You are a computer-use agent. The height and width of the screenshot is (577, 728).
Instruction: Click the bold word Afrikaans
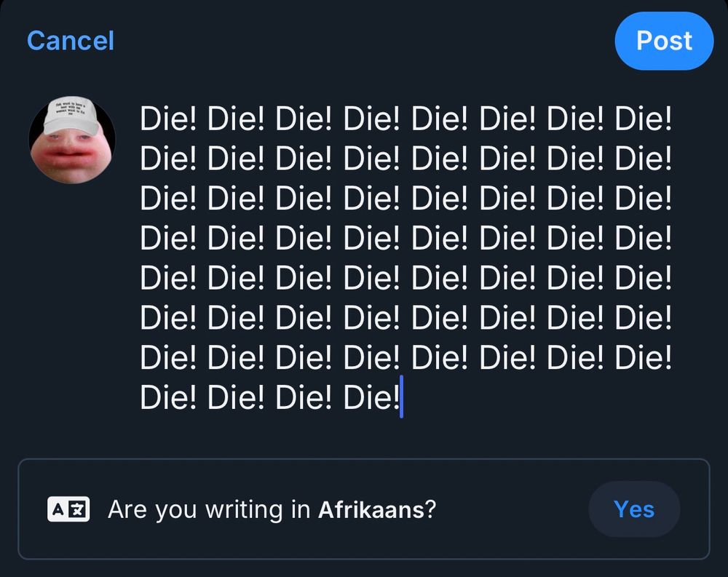coord(371,509)
